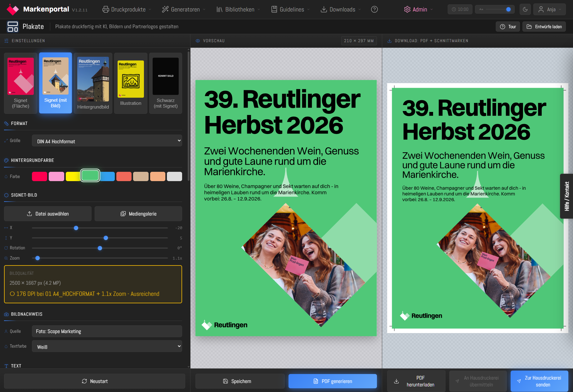Viewport: 573px width, 392px height.
Task: Toggle dark mode moon icon
Action: (525, 9)
